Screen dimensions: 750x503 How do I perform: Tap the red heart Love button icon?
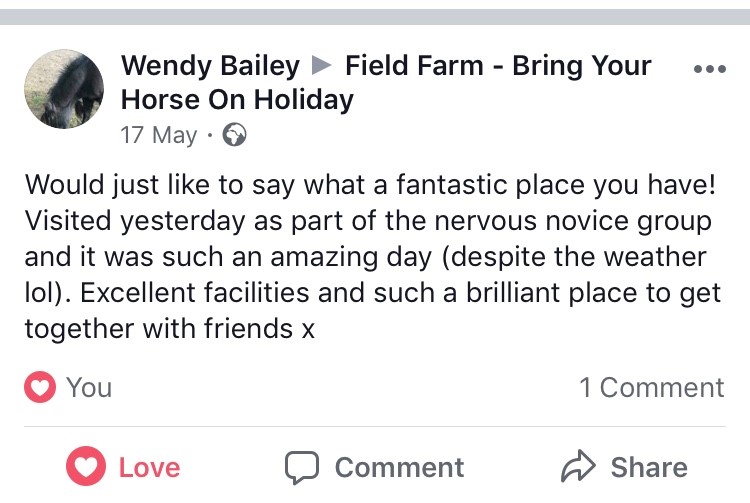[86, 466]
